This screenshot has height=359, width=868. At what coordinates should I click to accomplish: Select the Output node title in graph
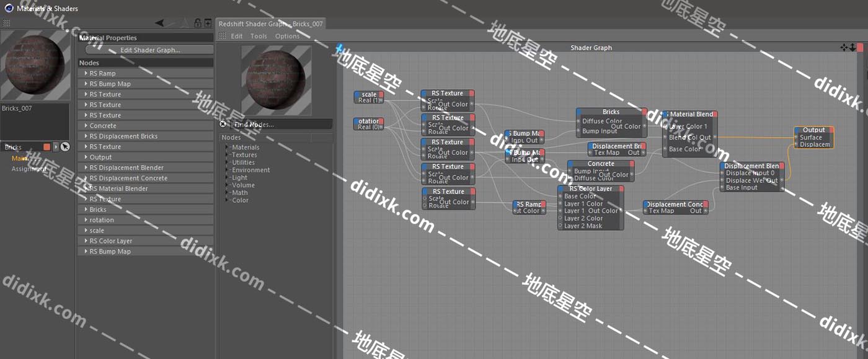(814, 130)
